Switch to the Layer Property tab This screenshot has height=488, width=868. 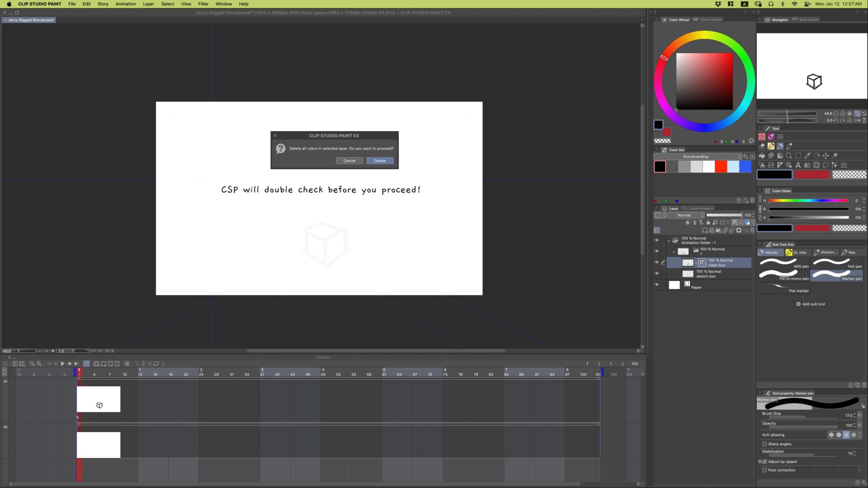pyautogui.click(x=699, y=208)
